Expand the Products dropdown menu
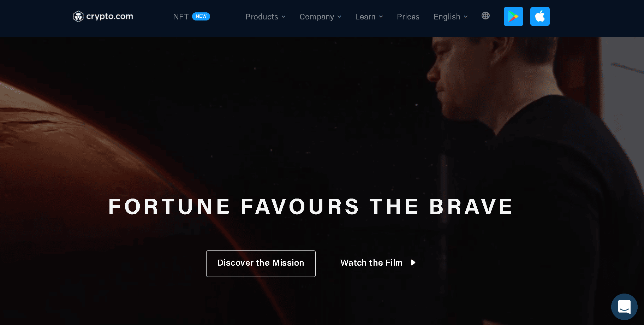 pyautogui.click(x=266, y=17)
